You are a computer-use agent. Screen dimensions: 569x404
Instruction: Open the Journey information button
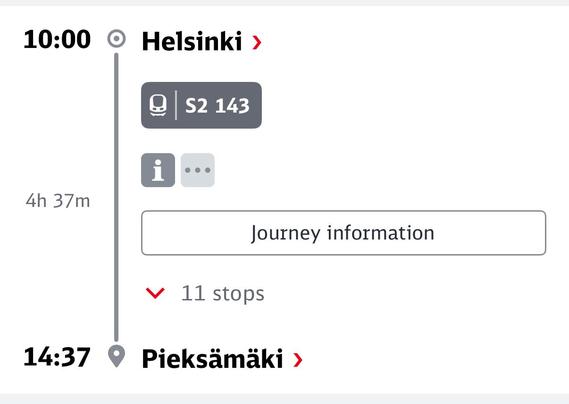pyautogui.click(x=343, y=233)
